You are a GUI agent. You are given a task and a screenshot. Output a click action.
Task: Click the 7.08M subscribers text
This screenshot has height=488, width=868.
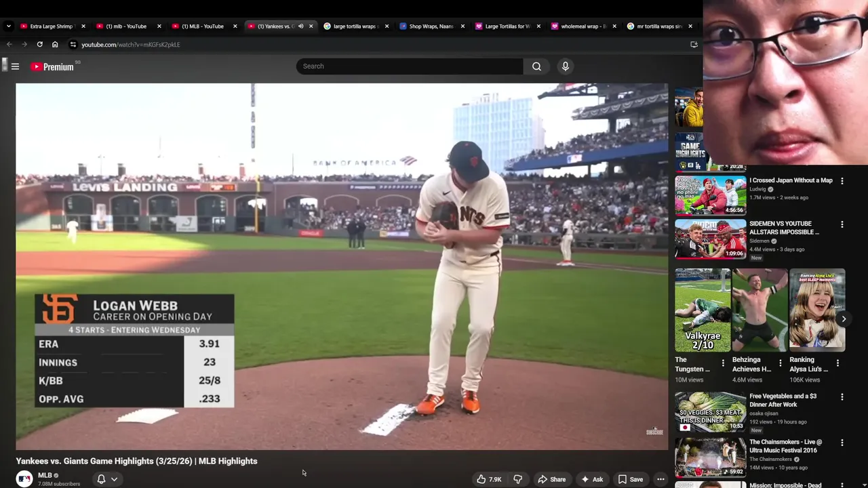[x=59, y=484]
